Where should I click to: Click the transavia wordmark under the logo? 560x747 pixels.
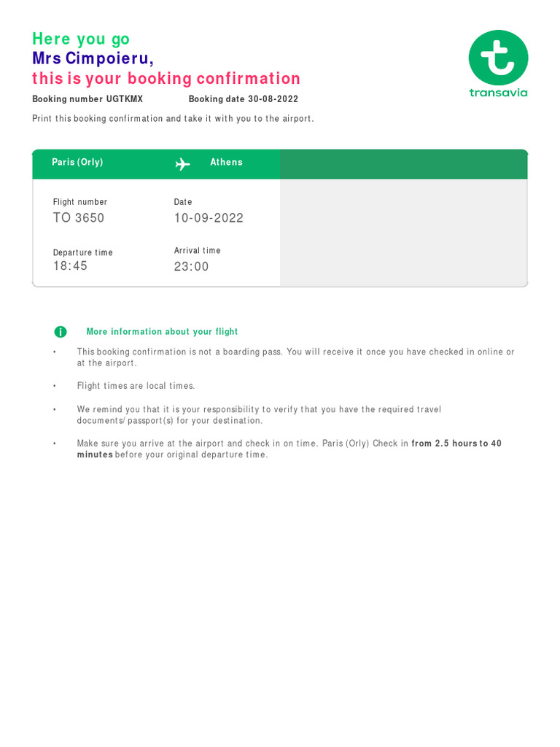[498, 93]
